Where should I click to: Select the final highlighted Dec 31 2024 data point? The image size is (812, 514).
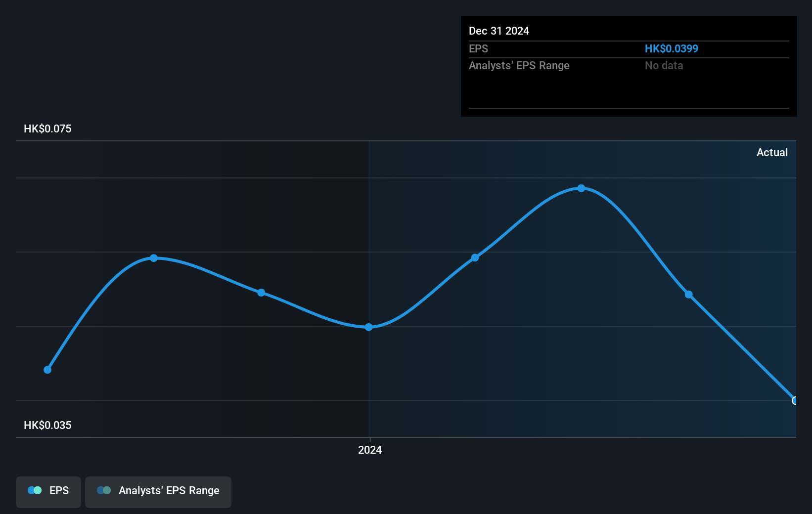795,401
